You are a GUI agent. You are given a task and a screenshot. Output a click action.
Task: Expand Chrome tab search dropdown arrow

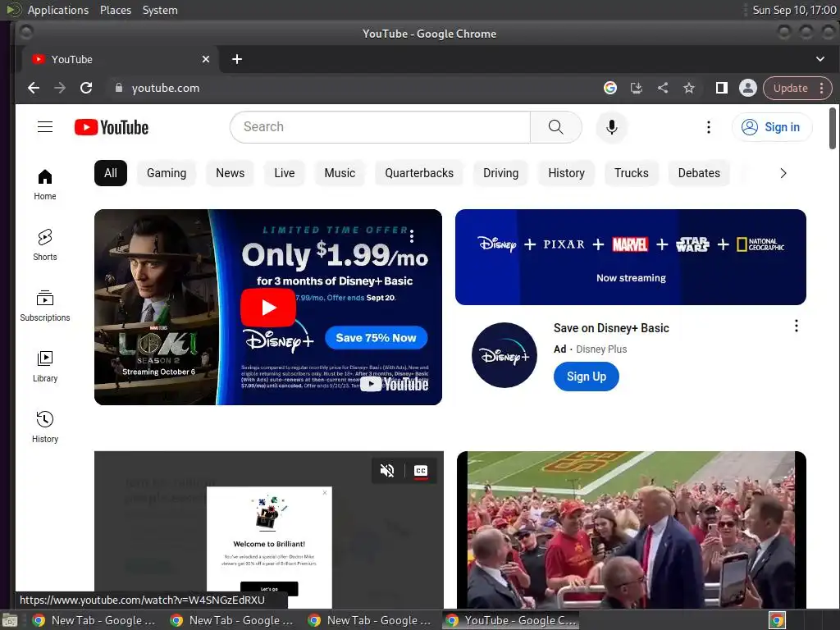point(819,59)
